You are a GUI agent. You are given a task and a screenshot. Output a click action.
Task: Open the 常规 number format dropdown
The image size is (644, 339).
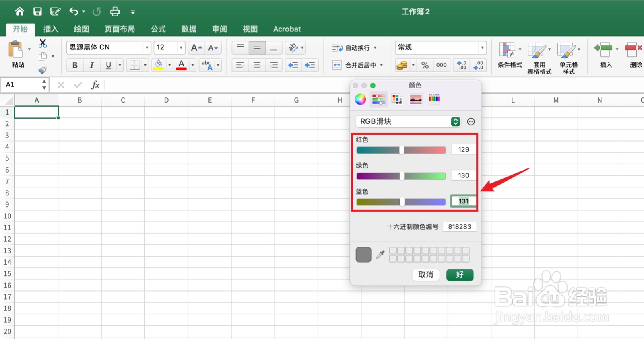click(482, 48)
